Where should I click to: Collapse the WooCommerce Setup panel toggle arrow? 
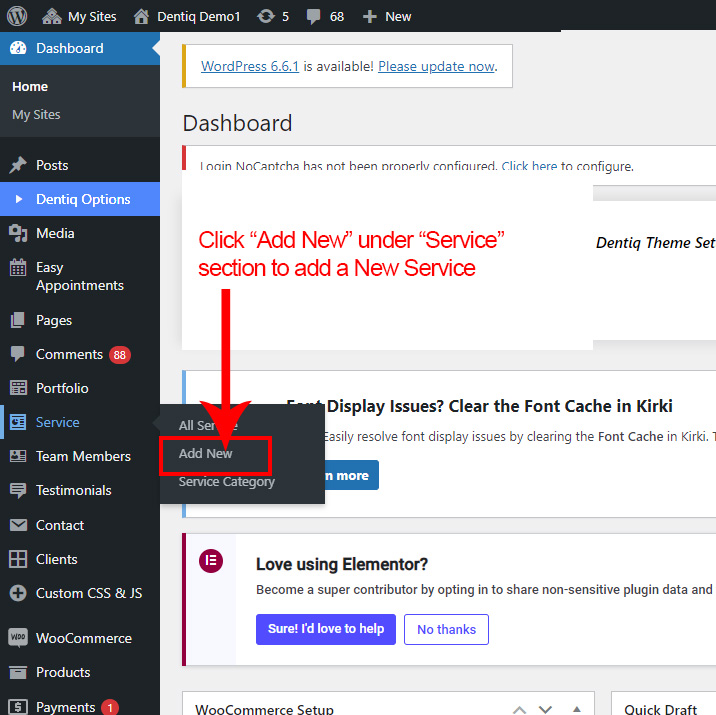577,709
